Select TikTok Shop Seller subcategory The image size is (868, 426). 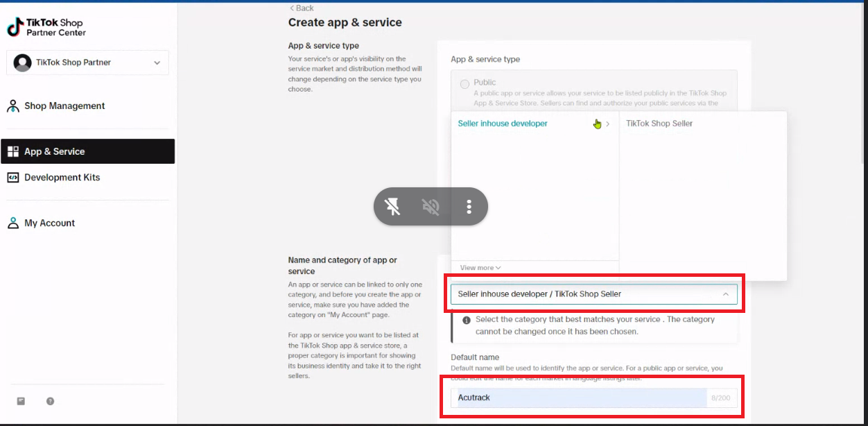pos(659,123)
